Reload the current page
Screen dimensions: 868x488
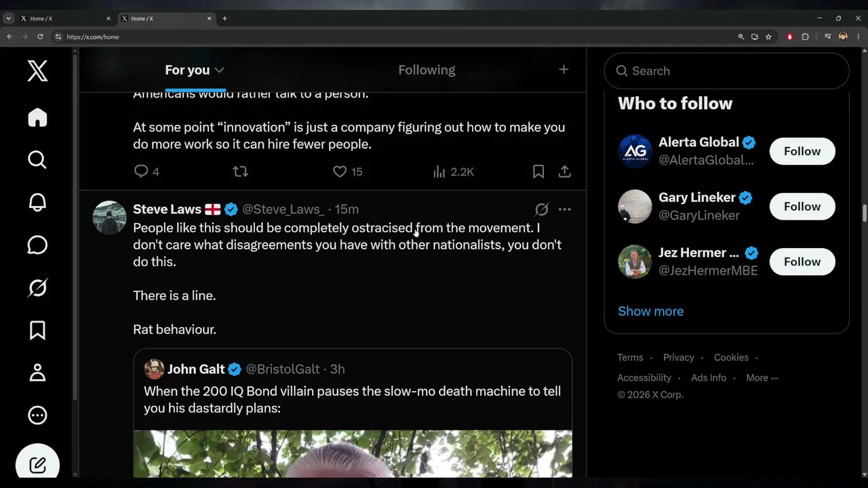coord(40,37)
